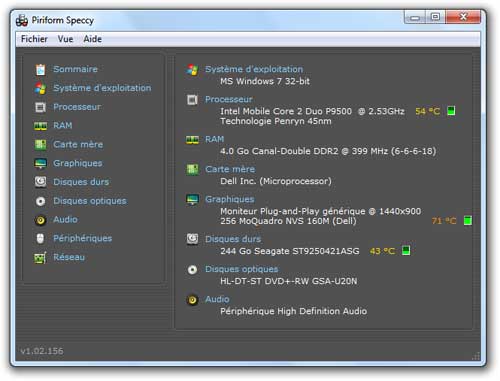Click the Réseau network card icon in sidebar
This screenshot has height=381, width=500.
tap(41, 258)
